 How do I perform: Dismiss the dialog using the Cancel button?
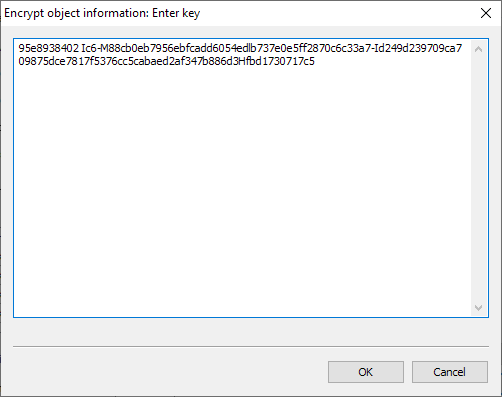[x=450, y=372]
